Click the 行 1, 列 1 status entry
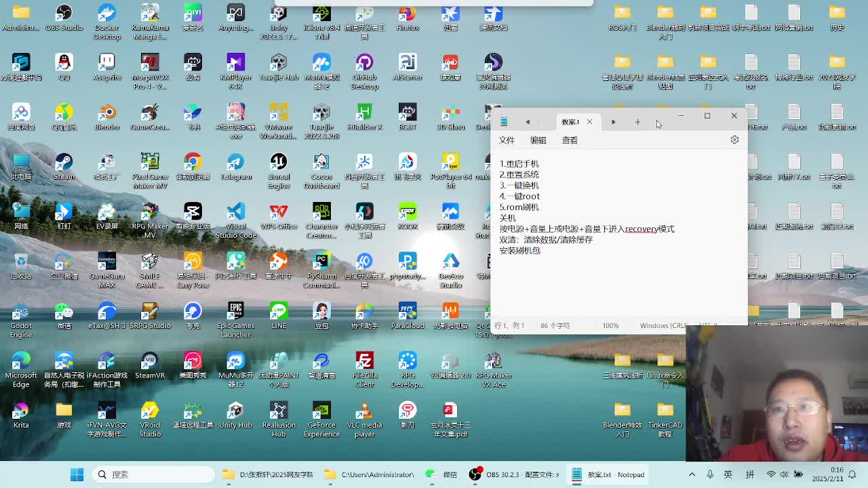This screenshot has height=488, width=868. pos(509,325)
